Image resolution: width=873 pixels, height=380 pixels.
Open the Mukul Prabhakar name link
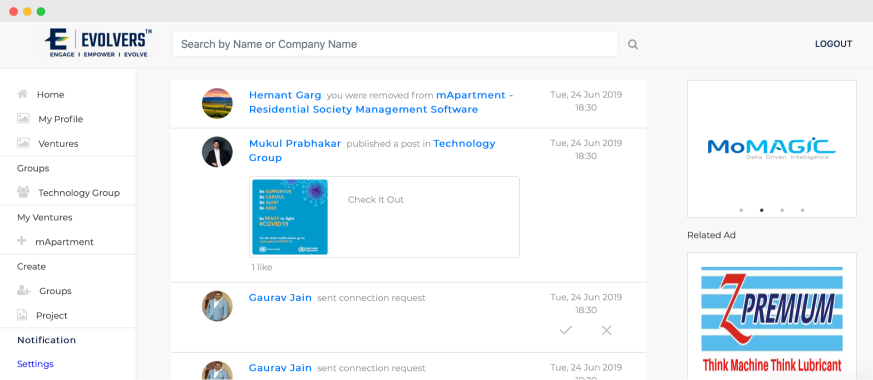pyautogui.click(x=295, y=144)
